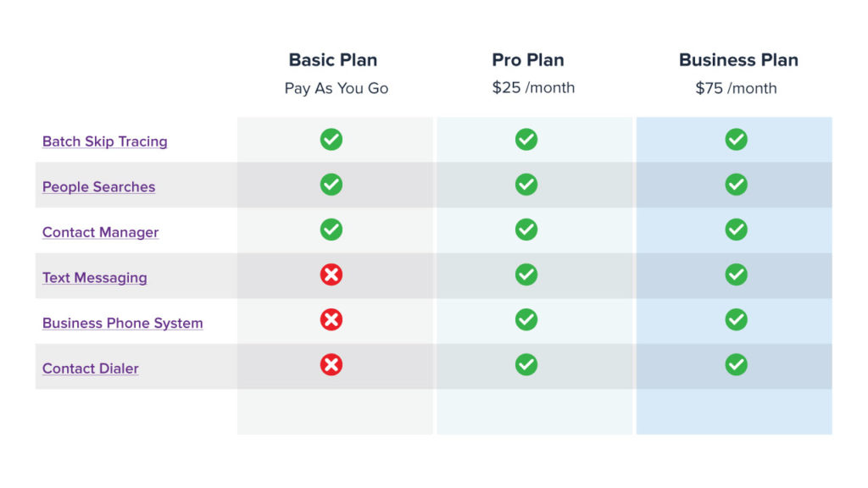Open the Contact Manager link
Image resolution: width=868 pixels, height=488 pixels.
coord(100,232)
